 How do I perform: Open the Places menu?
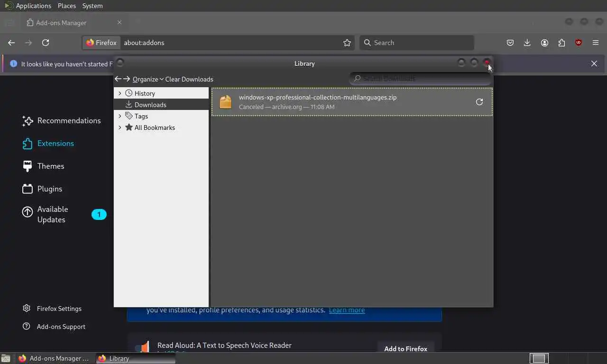coord(67,6)
